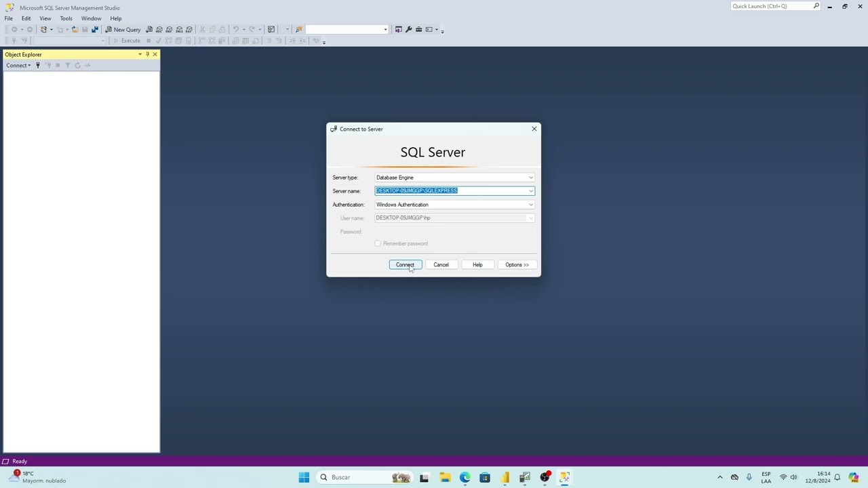Open the Toolbox icon in toolbar
This screenshot has width=868, height=488.
click(418, 30)
